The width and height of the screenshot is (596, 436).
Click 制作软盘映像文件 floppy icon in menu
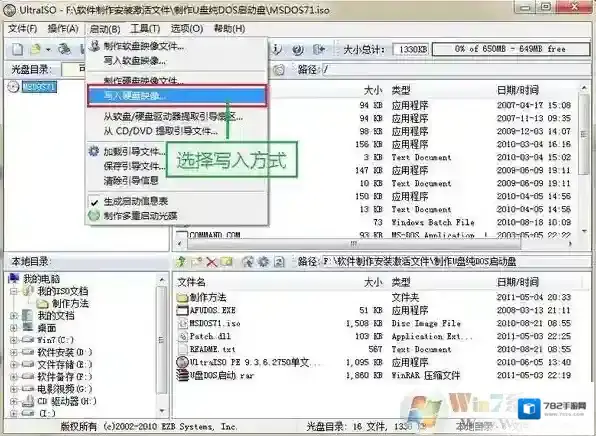95,46
